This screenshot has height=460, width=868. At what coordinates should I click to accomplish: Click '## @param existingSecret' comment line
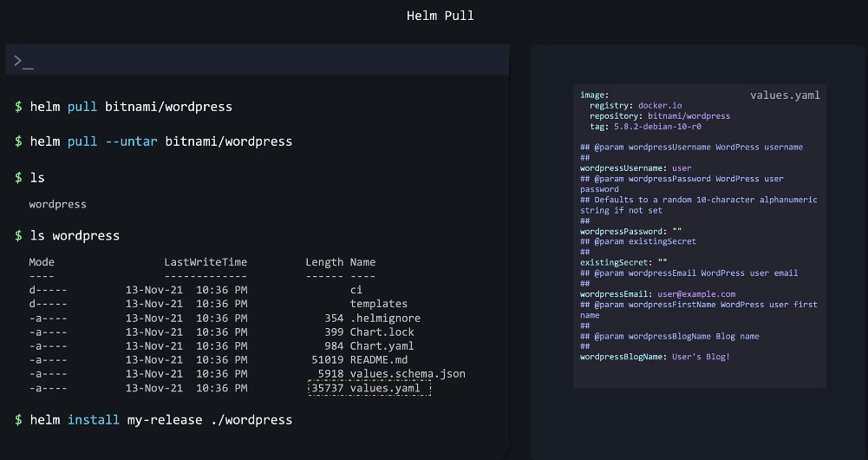click(x=638, y=241)
